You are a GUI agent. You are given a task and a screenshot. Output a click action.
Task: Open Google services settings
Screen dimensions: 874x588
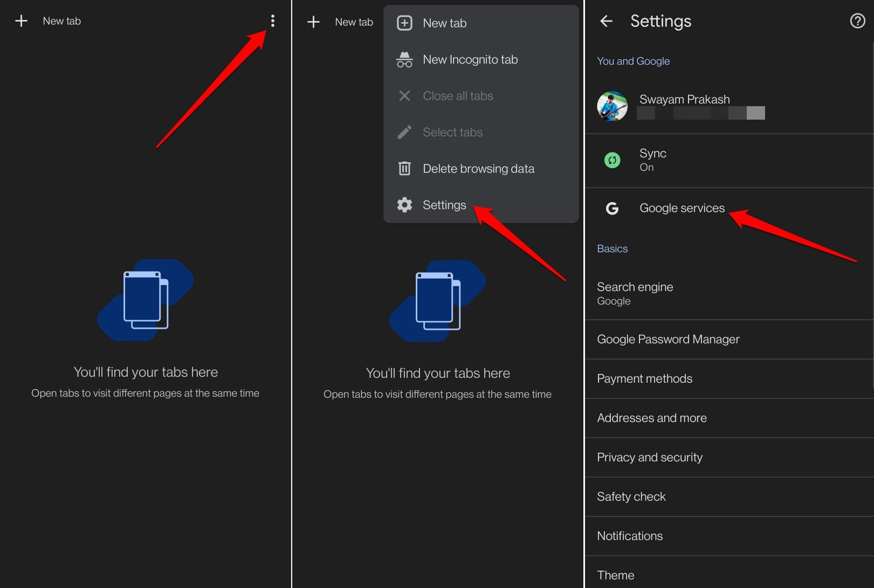pyautogui.click(x=729, y=208)
